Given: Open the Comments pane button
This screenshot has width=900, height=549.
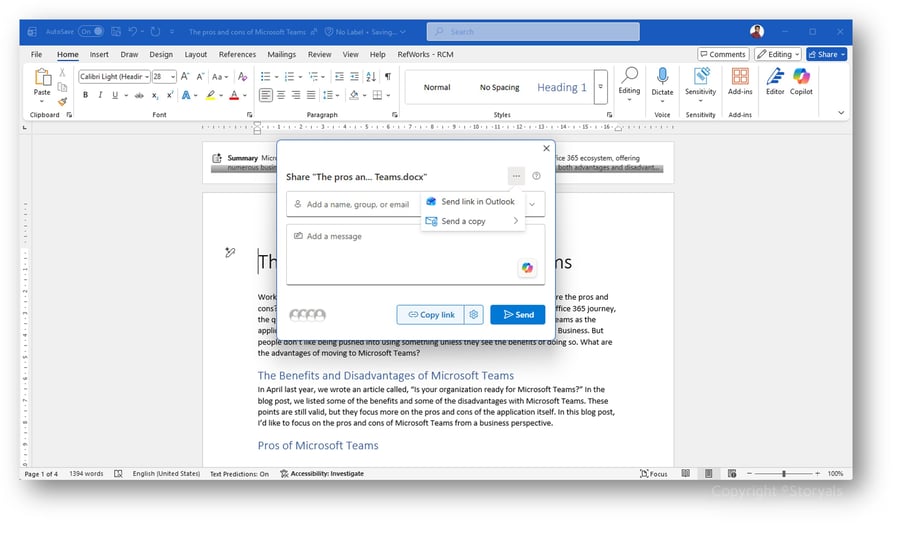Looking at the screenshot, I should [x=723, y=54].
